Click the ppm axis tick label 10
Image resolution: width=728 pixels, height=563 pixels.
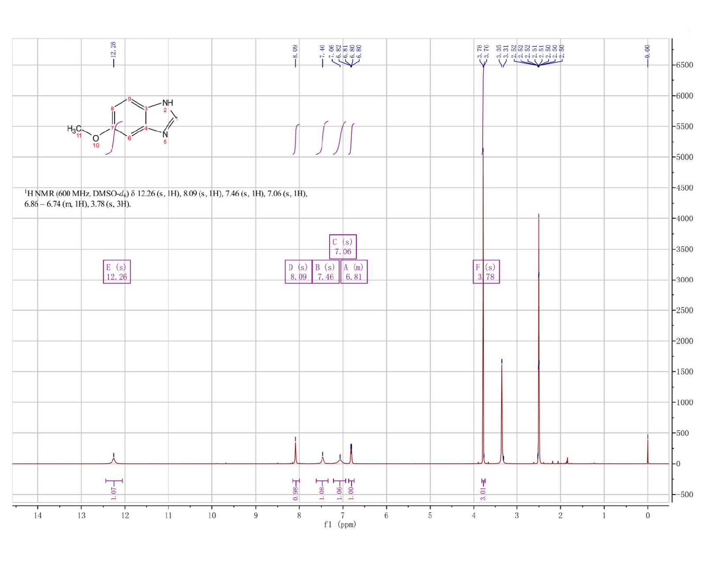click(x=212, y=515)
